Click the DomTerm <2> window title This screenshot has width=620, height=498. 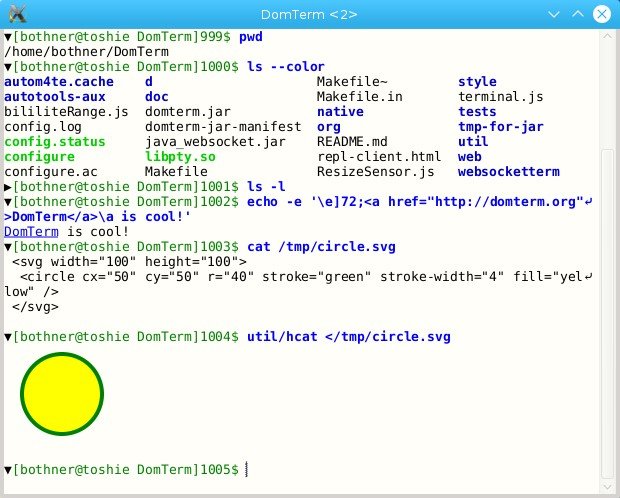pos(309,15)
